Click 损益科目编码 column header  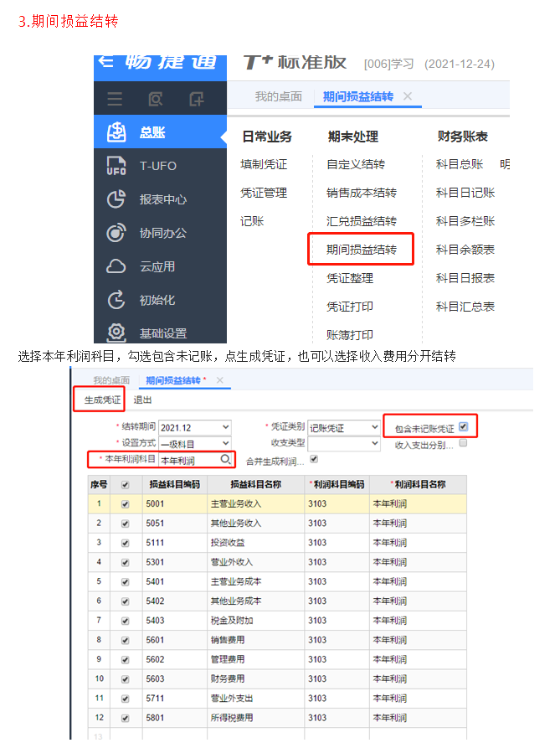pyautogui.click(x=174, y=485)
